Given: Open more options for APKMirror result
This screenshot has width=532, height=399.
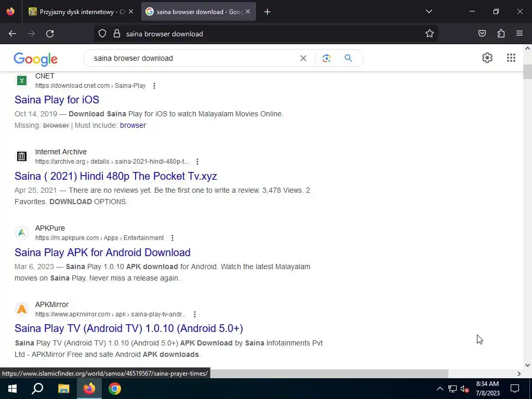Looking at the screenshot, I should [195, 314].
